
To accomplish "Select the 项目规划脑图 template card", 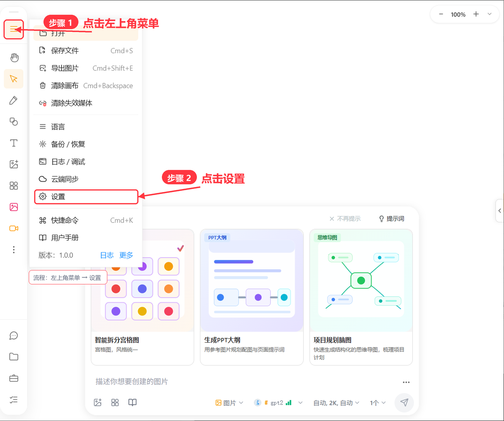I will 361,297.
